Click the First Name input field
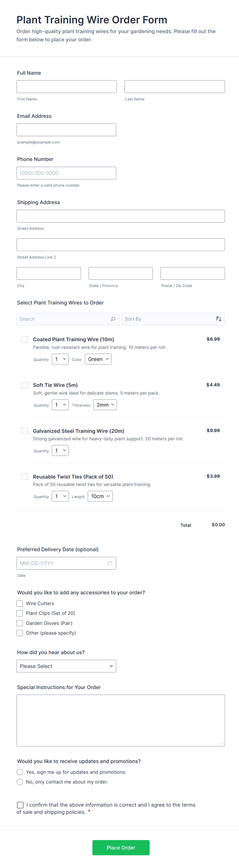 tap(67, 87)
